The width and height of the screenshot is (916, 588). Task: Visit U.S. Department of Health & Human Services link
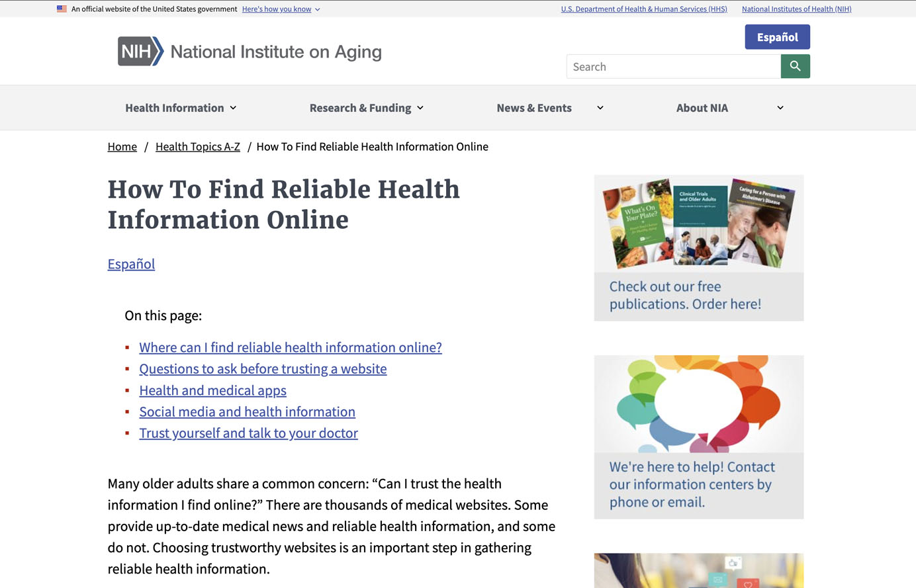tap(643, 9)
